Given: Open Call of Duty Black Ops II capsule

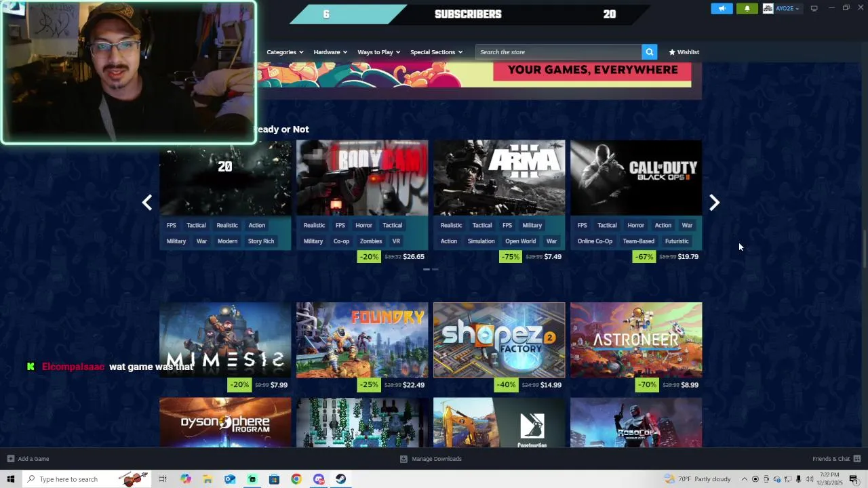Looking at the screenshot, I should point(636,178).
